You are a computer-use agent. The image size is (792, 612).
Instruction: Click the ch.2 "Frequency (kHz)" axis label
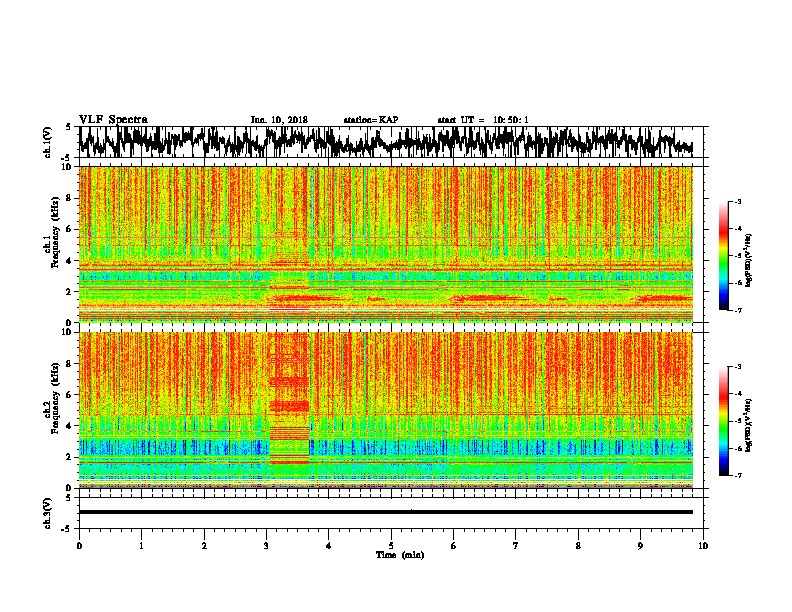(x=55, y=398)
